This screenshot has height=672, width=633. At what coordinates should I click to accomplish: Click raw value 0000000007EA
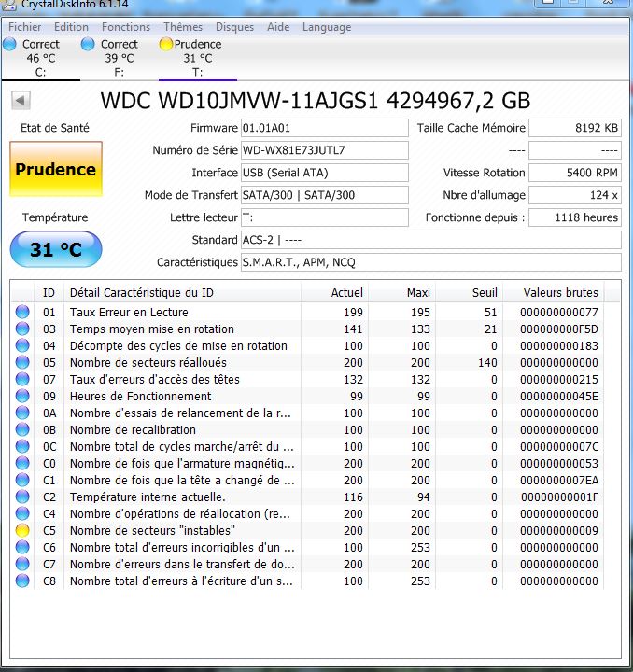pyautogui.click(x=559, y=480)
